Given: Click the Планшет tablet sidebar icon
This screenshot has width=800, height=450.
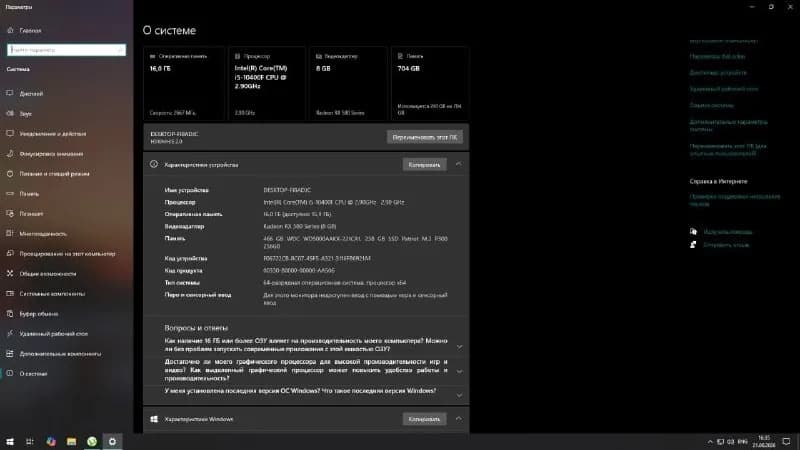Looking at the screenshot, I should (10, 213).
